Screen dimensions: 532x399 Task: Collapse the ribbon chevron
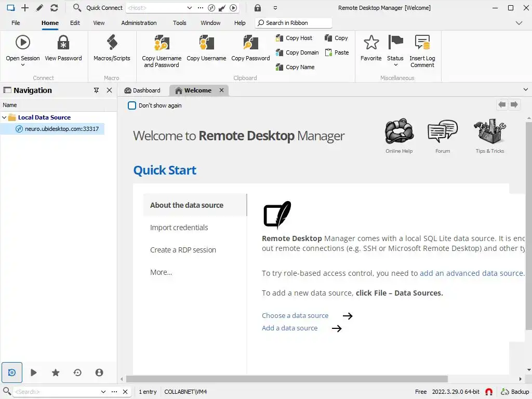coord(519,23)
